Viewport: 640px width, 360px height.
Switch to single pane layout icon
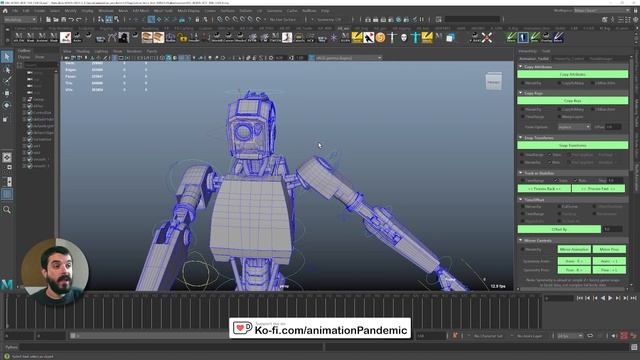(x=7, y=157)
